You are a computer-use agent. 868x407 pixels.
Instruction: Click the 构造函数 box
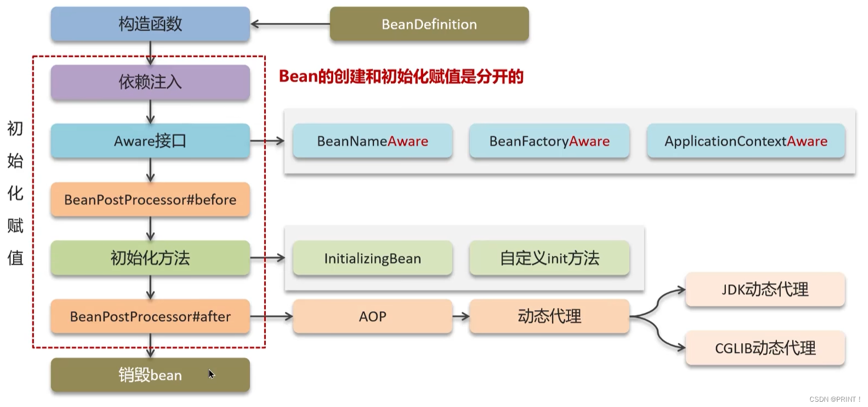(150, 24)
